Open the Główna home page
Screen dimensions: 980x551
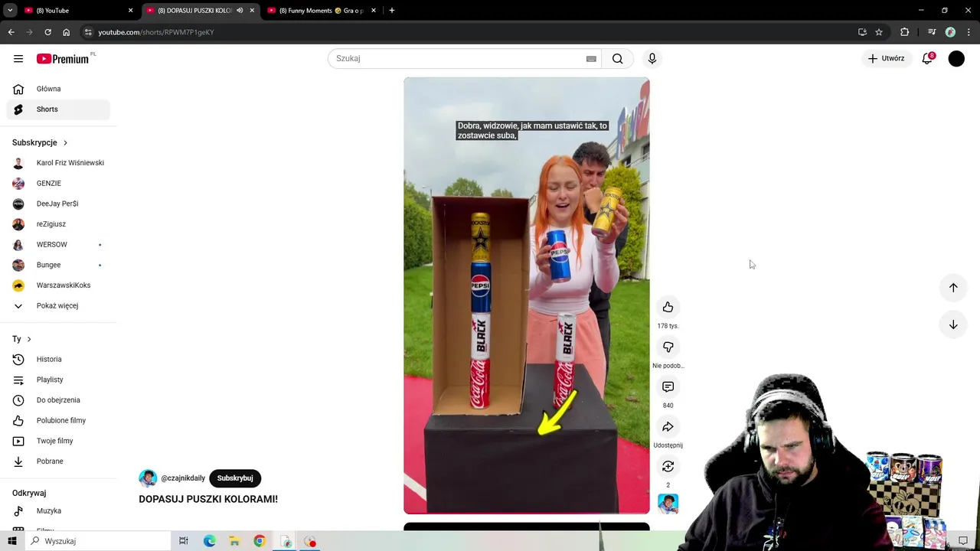(58, 89)
